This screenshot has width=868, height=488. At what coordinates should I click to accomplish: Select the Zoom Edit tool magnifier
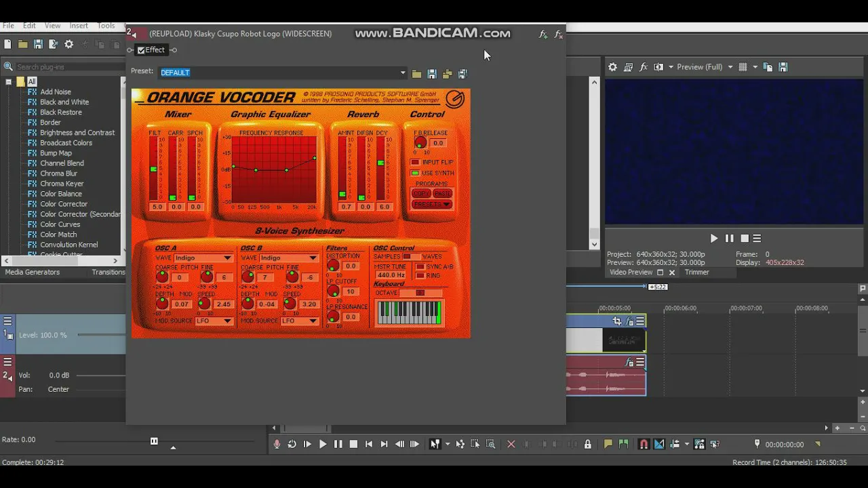point(490,444)
